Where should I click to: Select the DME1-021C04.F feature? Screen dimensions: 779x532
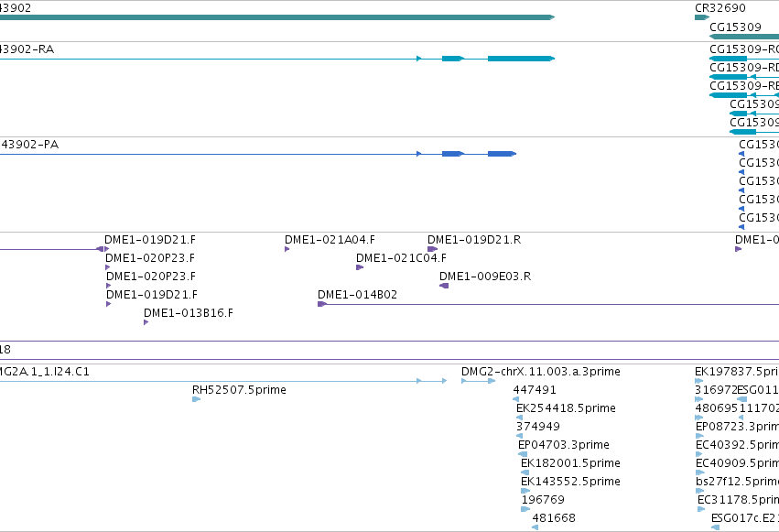click(x=360, y=267)
